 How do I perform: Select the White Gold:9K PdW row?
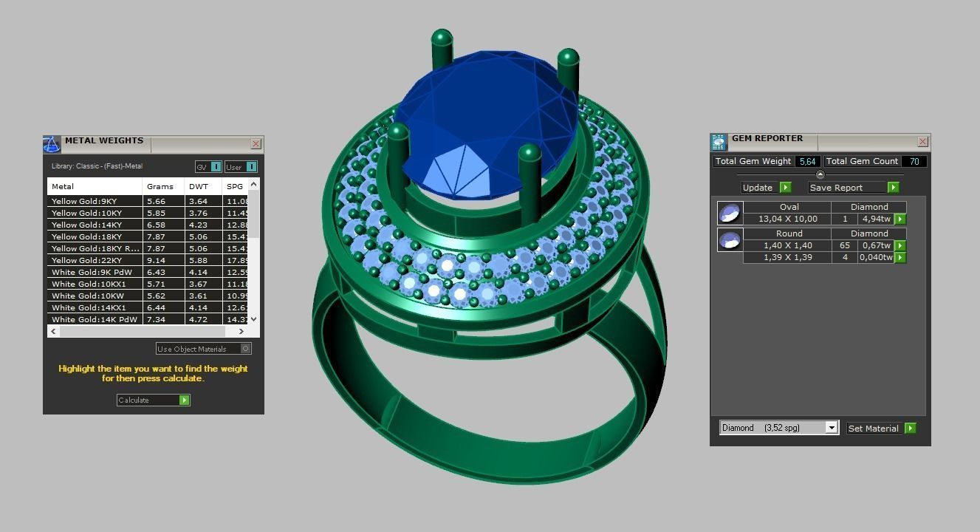[148, 272]
